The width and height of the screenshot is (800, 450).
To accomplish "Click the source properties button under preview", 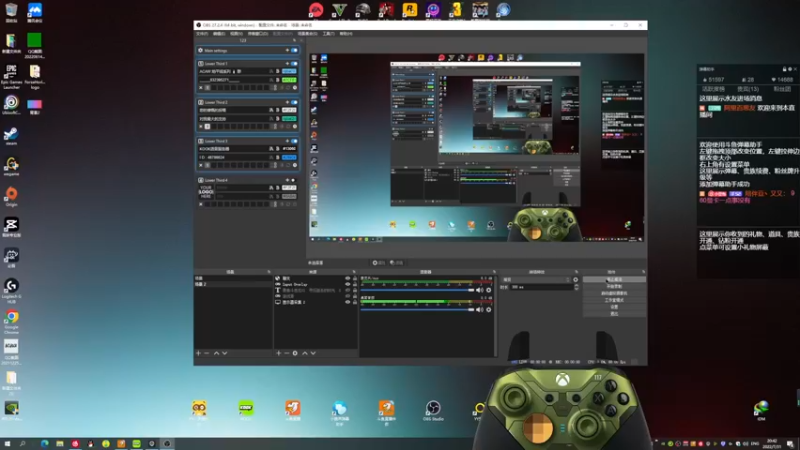I will (x=379, y=263).
